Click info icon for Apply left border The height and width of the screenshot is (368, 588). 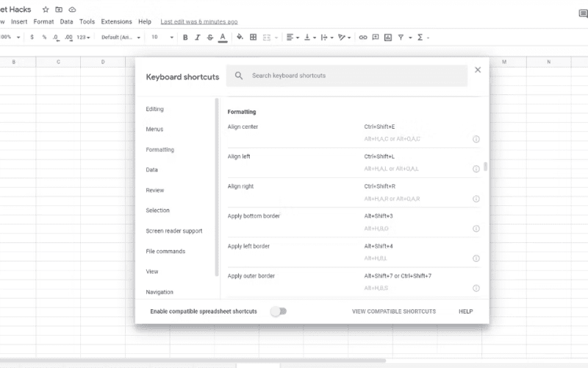click(x=476, y=258)
